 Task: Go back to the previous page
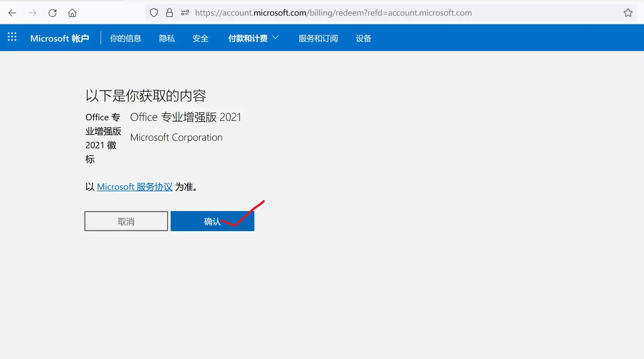pos(13,13)
